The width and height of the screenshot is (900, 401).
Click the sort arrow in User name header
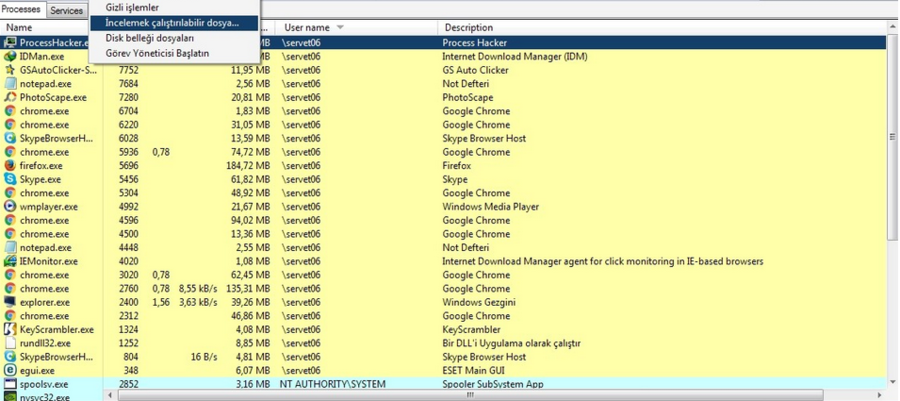[340, 27]
